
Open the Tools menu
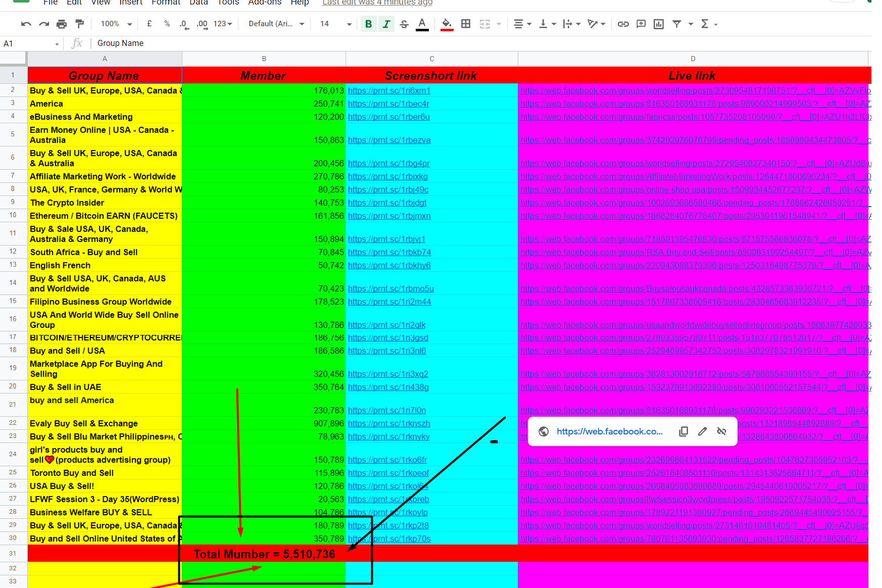point(228,3)
